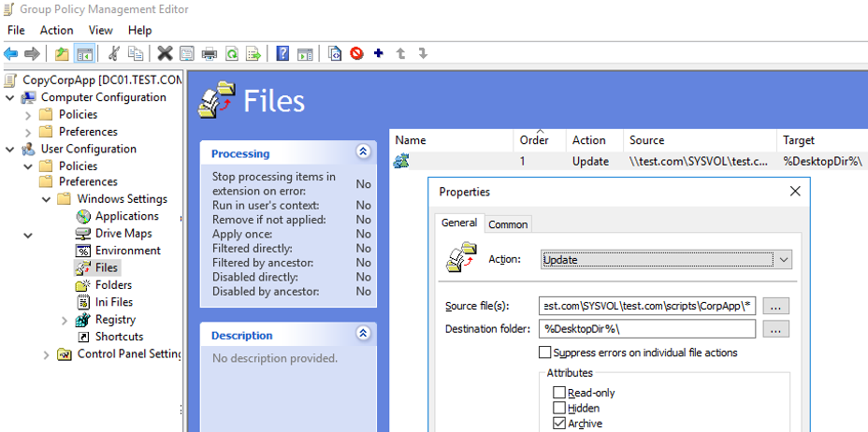Sort list by Name column header
The image size is (868, 432).
click(451, 140)
